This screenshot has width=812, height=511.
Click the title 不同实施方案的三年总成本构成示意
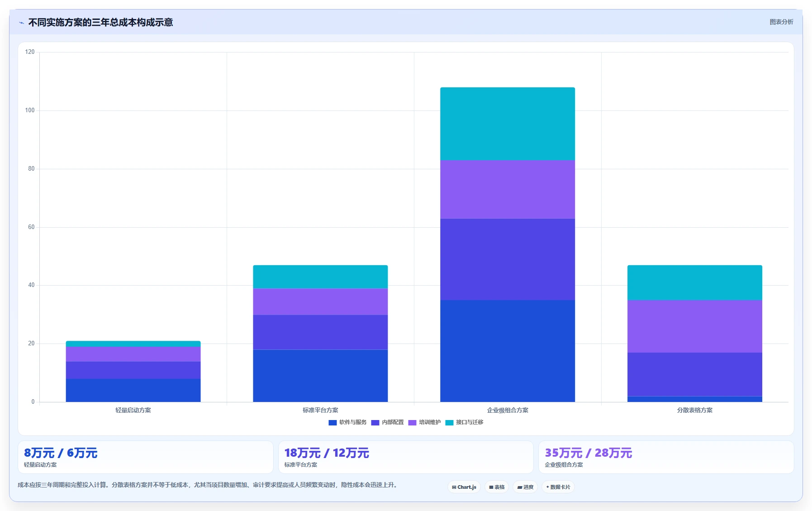point(100,22)
